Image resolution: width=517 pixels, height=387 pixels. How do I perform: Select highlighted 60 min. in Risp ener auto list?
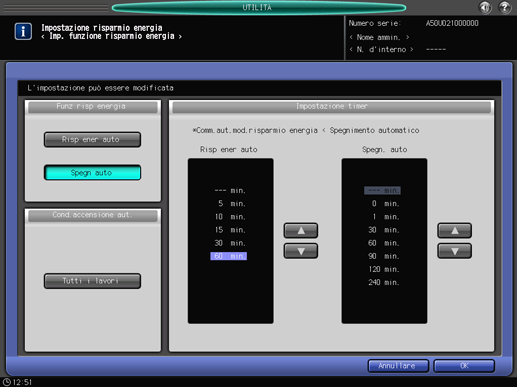(x=229, y=256)
